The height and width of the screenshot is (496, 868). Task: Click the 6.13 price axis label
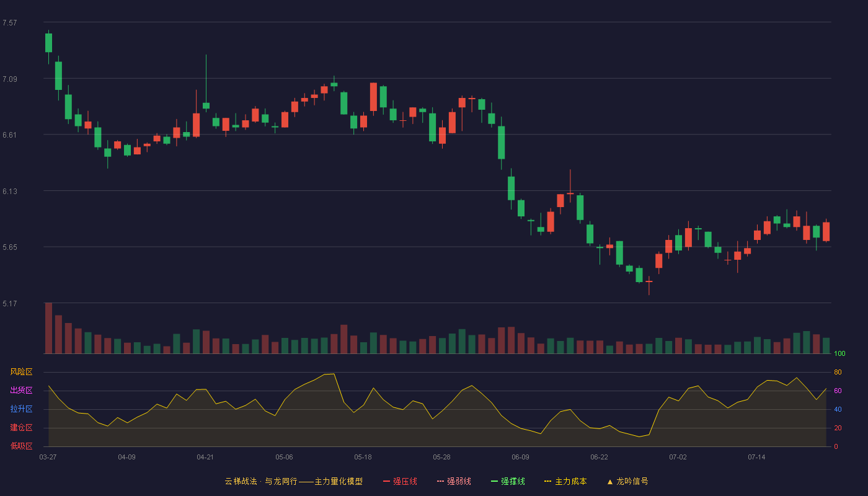pos(9,192)
